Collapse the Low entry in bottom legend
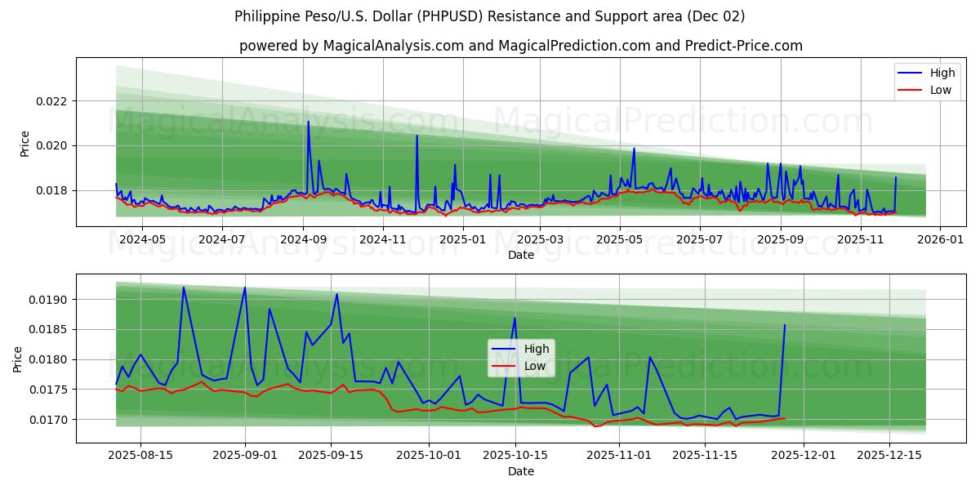 [535, 366]
